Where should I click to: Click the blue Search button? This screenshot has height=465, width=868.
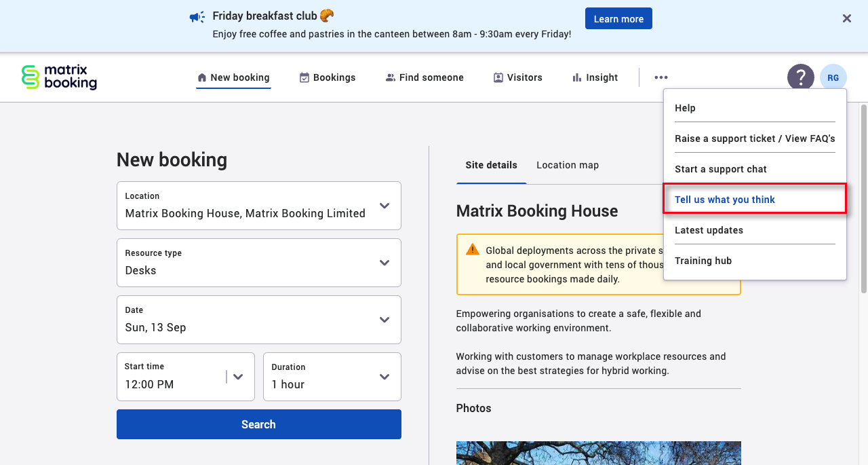[259, 424]
